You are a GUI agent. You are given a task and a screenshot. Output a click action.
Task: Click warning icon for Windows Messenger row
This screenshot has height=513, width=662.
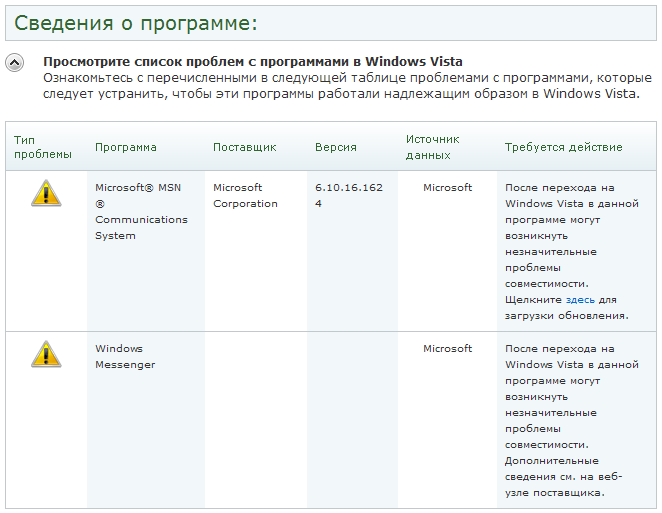point(46,354)
